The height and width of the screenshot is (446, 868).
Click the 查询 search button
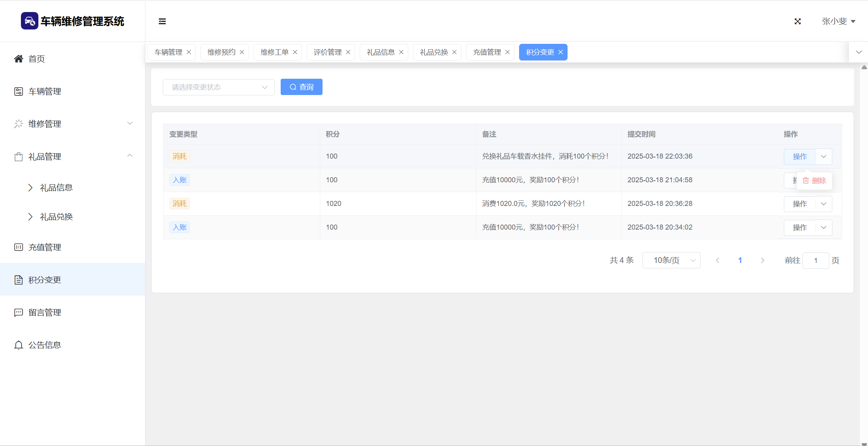tap(301, 87)
